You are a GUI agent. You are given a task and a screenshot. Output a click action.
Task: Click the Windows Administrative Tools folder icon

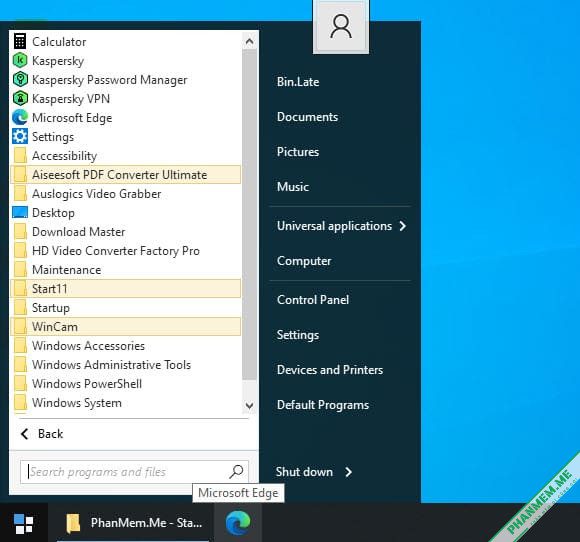[20, 364]
